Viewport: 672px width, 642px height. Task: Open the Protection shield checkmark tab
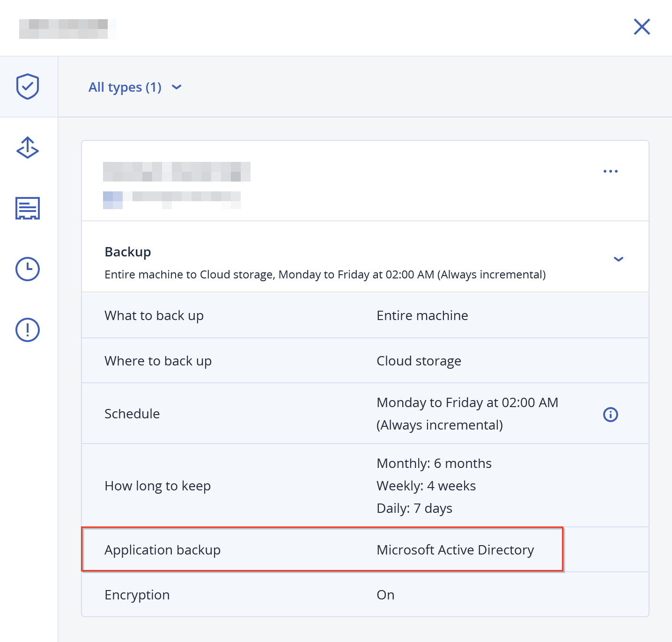pyautogui.click(x=28, y=87)
